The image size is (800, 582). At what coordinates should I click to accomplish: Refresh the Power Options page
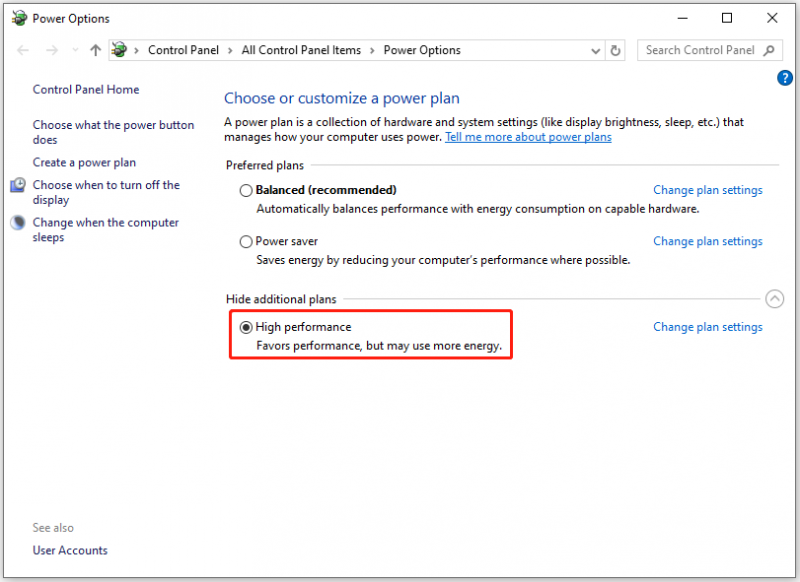[615, 50]
